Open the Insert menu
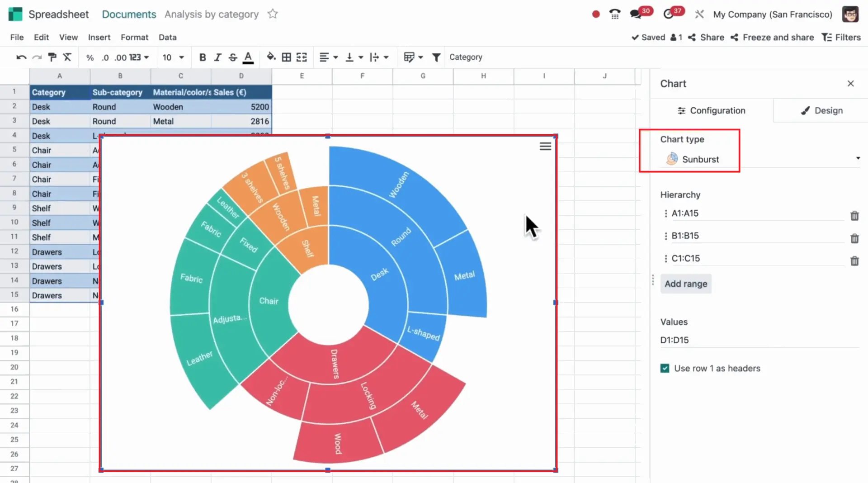Screen dimensions: 868x483 [99, 38]
